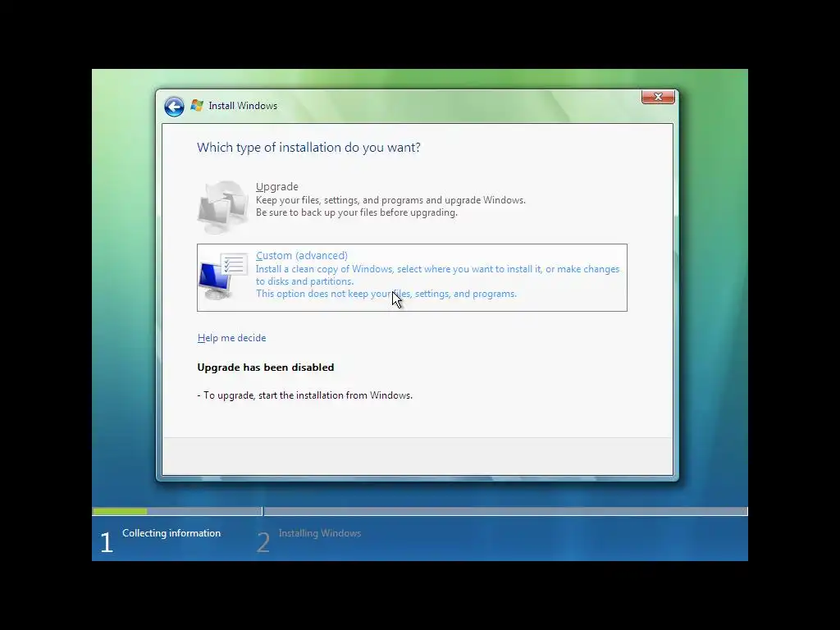The height and width of the screenshot is (630, 840).
Task: Click the Custom installation monitor icon
Action: [x=223, y=276]
